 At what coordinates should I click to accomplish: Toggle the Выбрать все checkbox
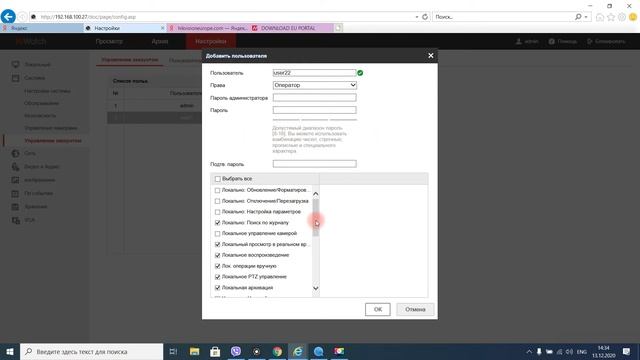click(x=218, y=179)
